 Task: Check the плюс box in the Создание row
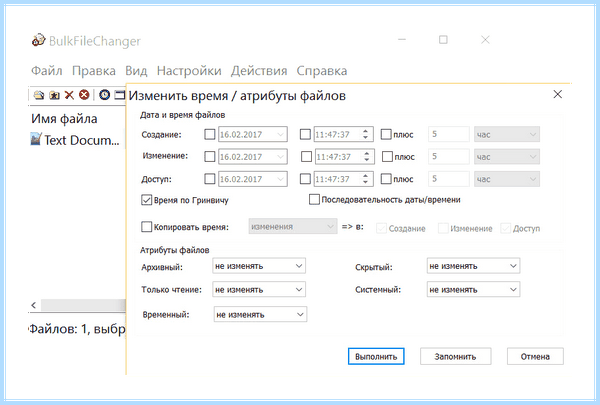pyautogui.click(x=386, y=134)
